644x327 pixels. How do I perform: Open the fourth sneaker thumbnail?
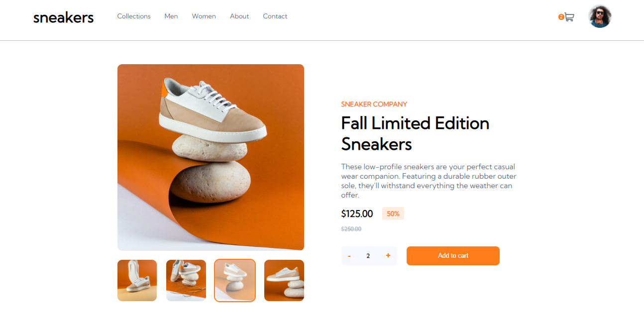[x=284, y=280]
